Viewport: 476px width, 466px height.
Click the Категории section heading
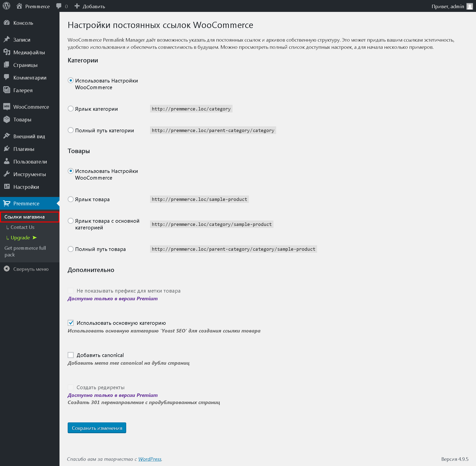tap(83, 60)
